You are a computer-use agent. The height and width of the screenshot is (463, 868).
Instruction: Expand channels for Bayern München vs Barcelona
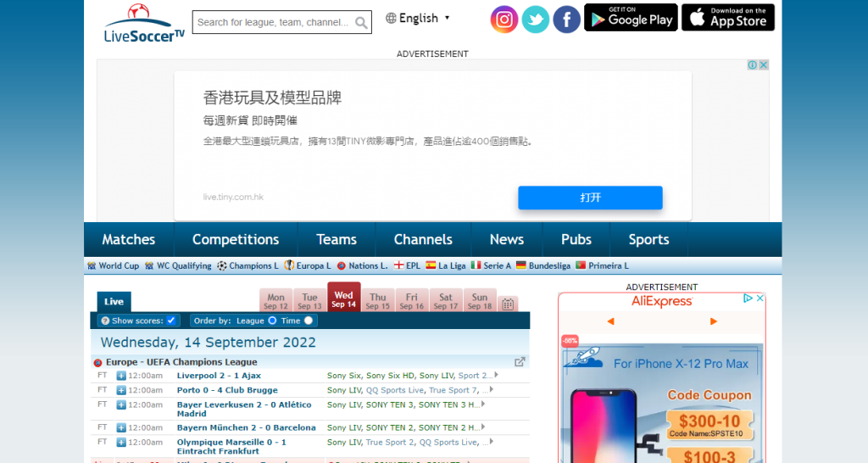483,427
